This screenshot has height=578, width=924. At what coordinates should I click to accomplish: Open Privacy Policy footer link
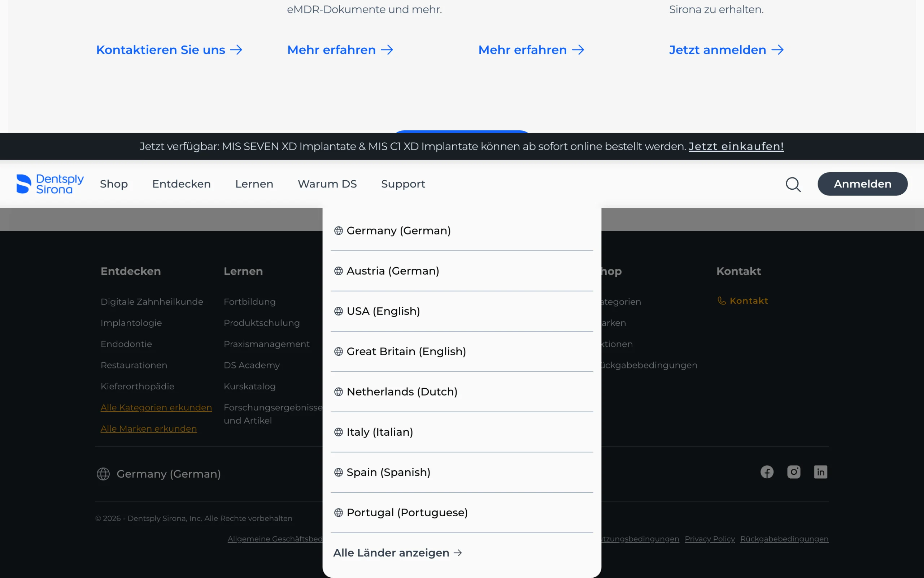point(709,539)
